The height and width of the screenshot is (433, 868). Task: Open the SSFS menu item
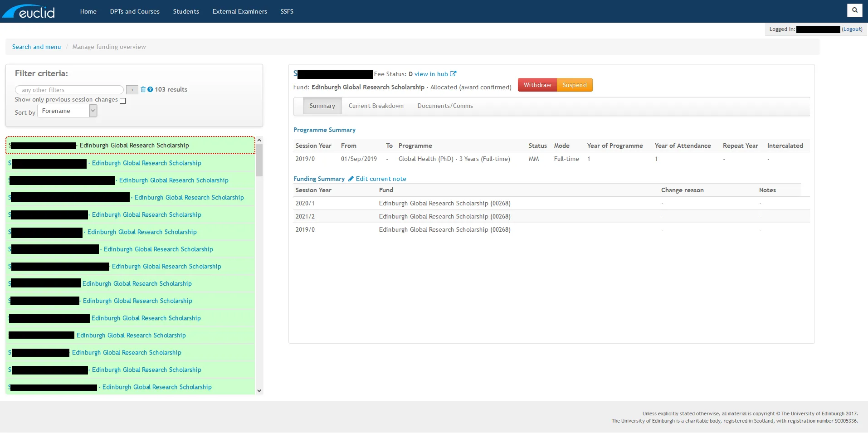click(x=287, y=11)
